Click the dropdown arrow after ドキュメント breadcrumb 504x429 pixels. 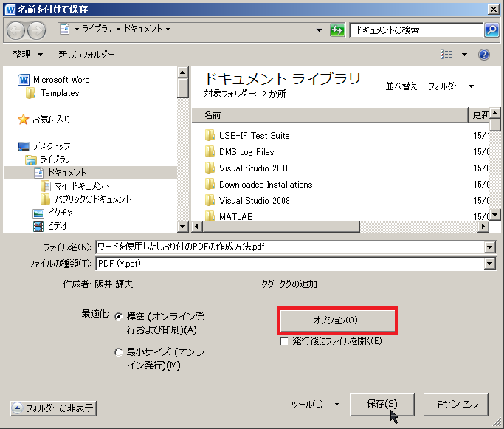[168, 29]
